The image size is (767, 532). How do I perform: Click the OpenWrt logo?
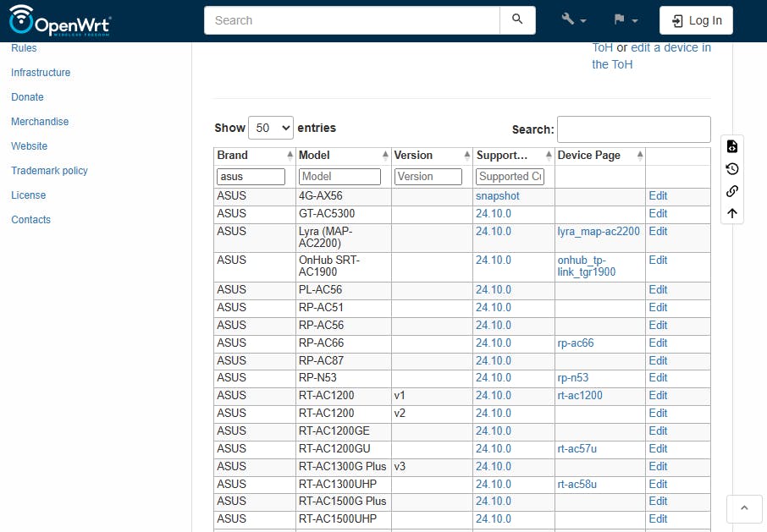click(59, 20)
